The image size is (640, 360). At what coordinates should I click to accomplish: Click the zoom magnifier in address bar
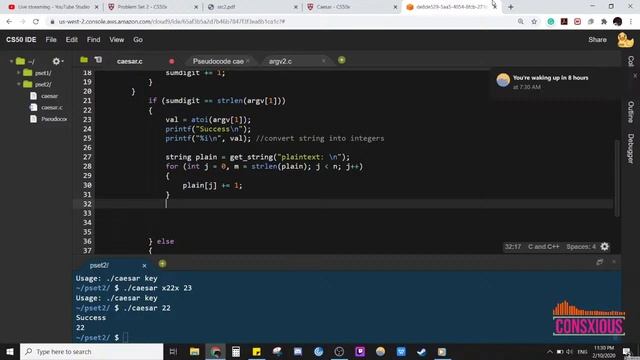point(520,22)
